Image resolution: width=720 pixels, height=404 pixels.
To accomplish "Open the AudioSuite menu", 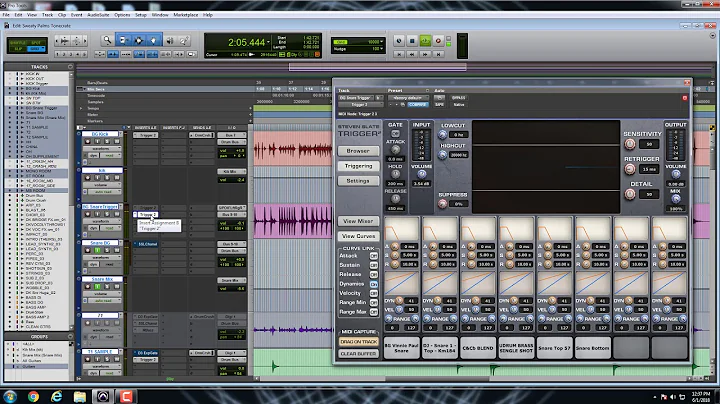I will (x=98, y=15).
